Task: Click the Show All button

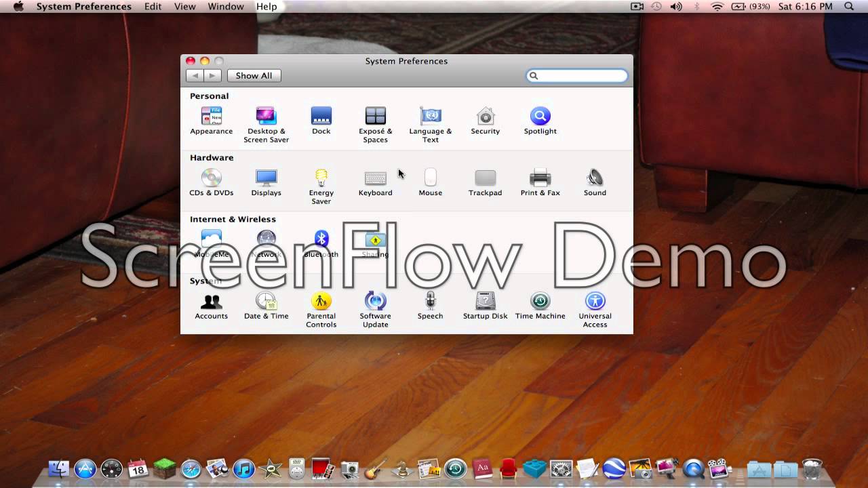Action: click(x=254, y=76)
